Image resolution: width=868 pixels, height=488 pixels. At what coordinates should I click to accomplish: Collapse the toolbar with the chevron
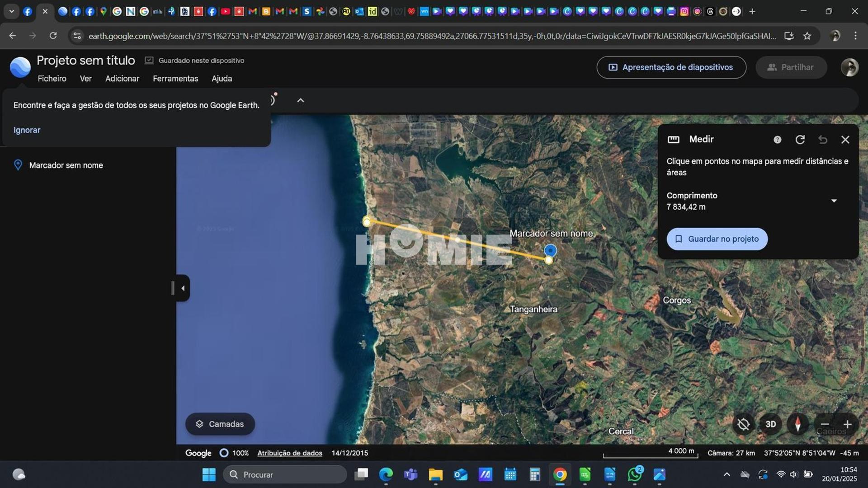point(300,100)
